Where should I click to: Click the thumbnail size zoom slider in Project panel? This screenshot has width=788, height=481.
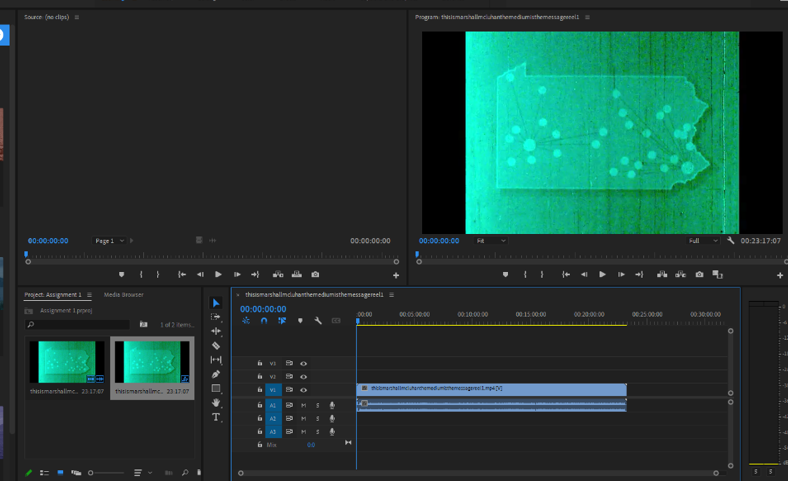pos(92,473)
